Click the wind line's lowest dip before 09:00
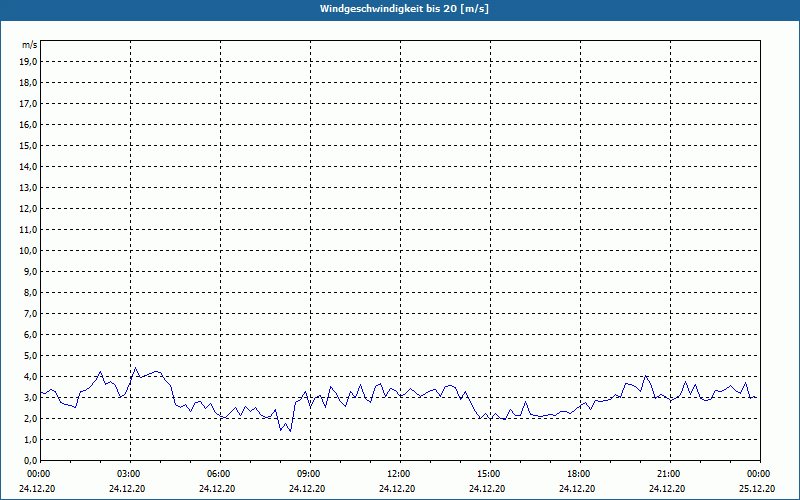The height and width of the screenshot is (500, 800). tap(290, 431)
